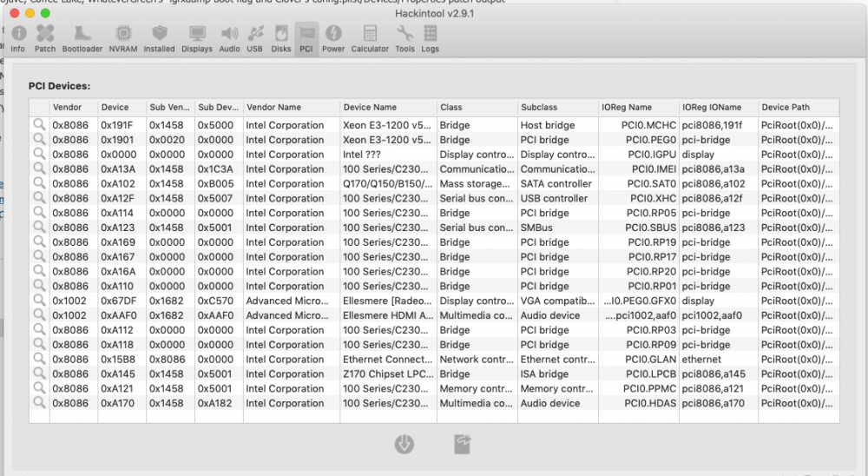868x476 pixels.
Task: Open the Displays toolbar section
Action: click(197, 39)
